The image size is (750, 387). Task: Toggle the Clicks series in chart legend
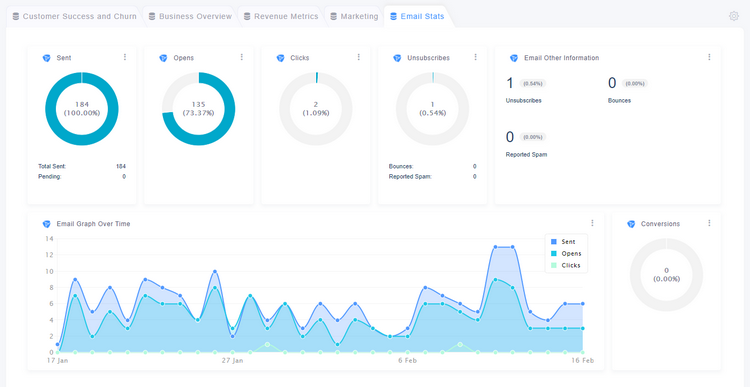point(566,265)
